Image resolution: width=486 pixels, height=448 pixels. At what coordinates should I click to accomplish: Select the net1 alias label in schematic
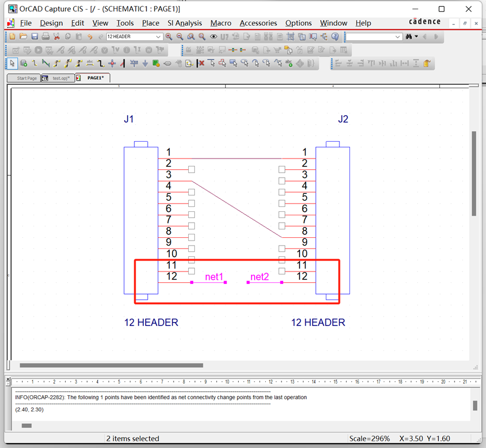pos(214,277)
